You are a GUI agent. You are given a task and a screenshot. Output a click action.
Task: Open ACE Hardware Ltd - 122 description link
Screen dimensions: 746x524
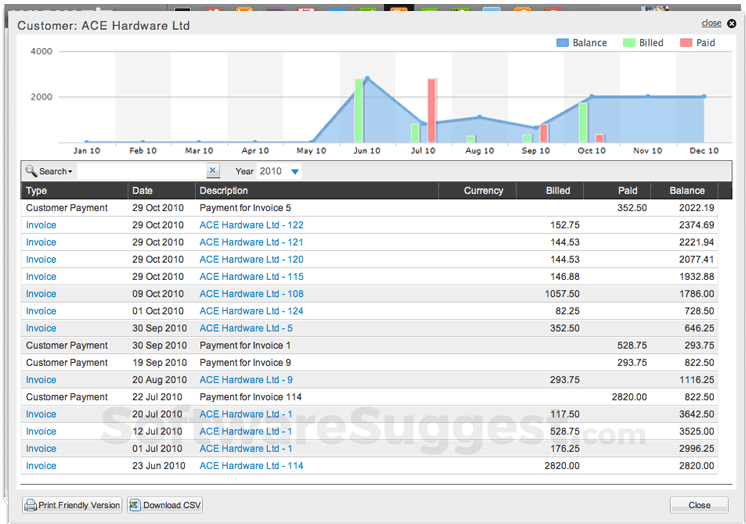251,225
